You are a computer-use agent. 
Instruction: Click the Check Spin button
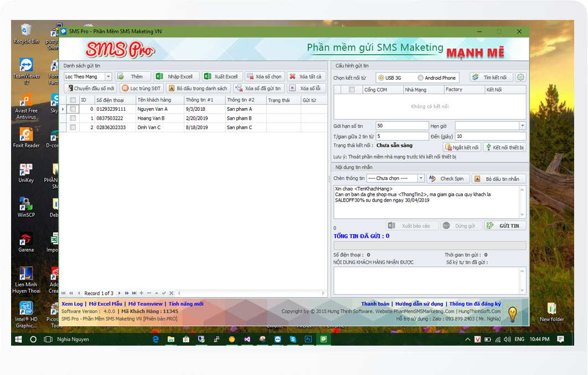click(448, 178)
